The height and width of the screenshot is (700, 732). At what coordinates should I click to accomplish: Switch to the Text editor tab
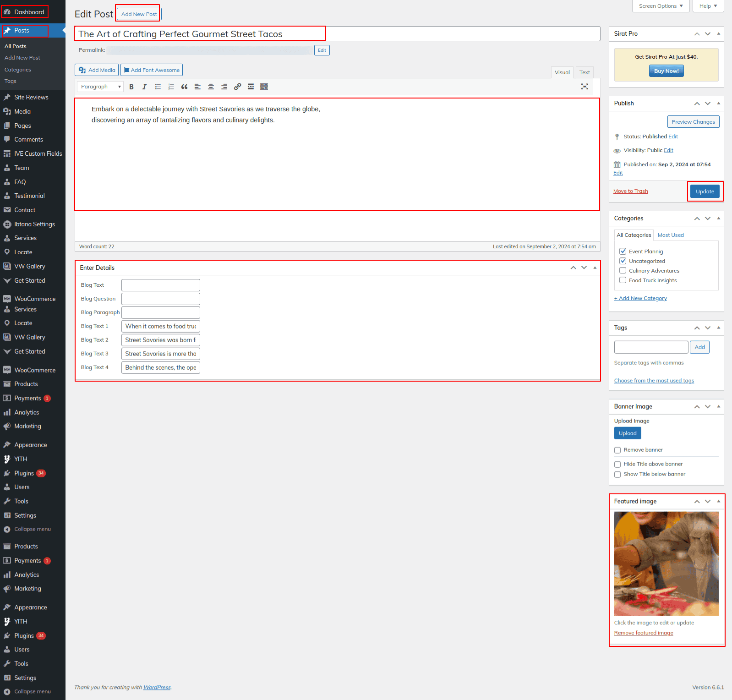pyautogui.click(x=585, y=72)
